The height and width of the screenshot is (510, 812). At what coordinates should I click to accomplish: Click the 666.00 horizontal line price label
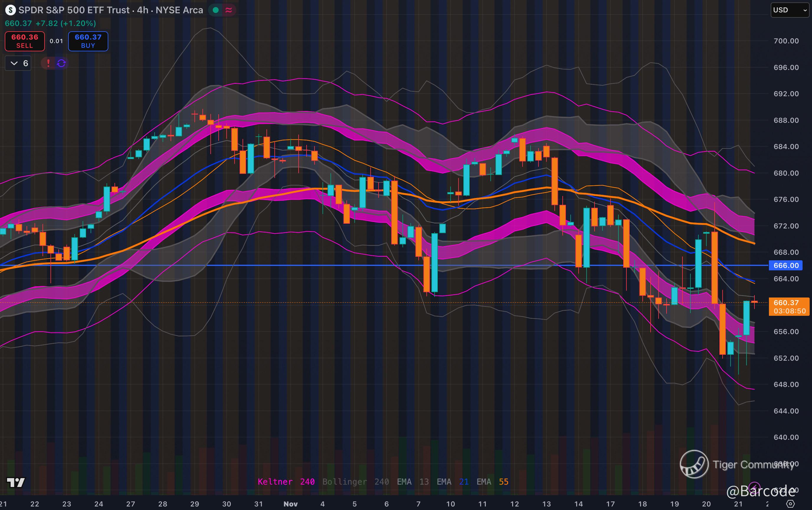pos(786,265)
